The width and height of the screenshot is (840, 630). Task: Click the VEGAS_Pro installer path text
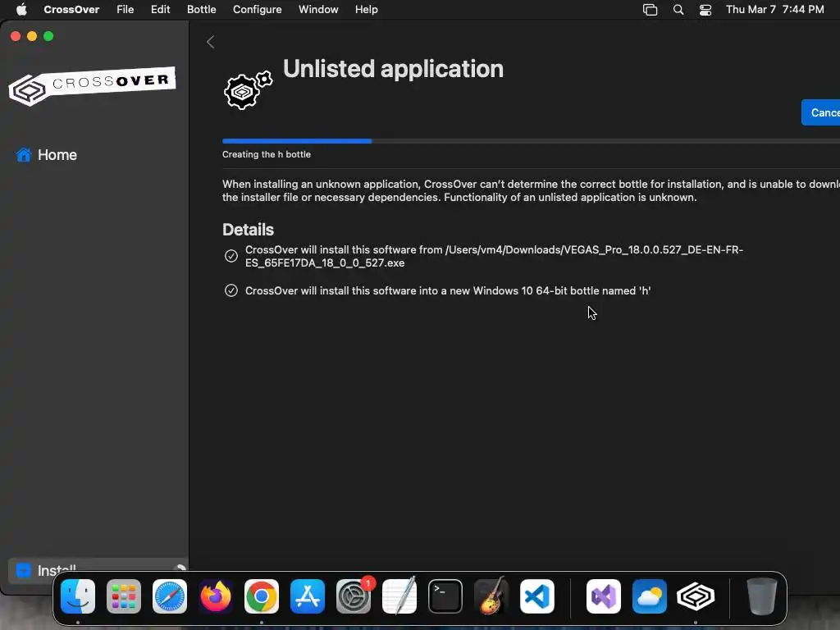[x=494, y=256]
